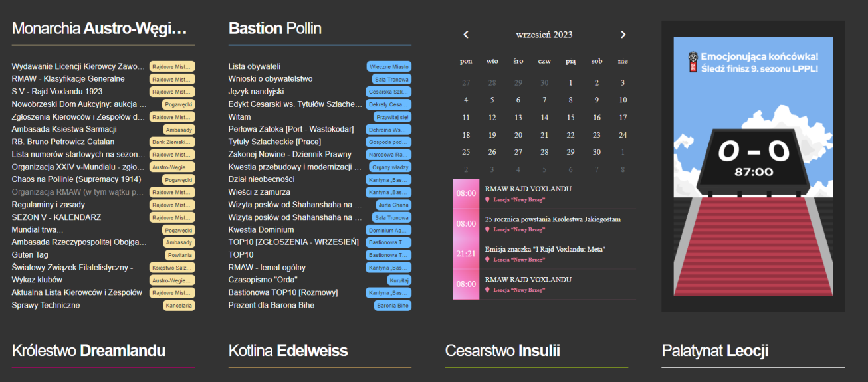This screenshot has width=868, height=382.
Task: Open Lista obywateli thread
Action: (x=255, y=66)
